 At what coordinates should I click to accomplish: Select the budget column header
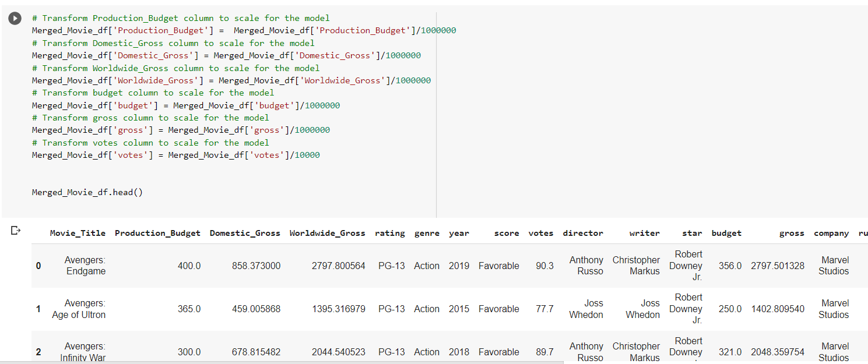pyautogui.click(x=726, y=233)
